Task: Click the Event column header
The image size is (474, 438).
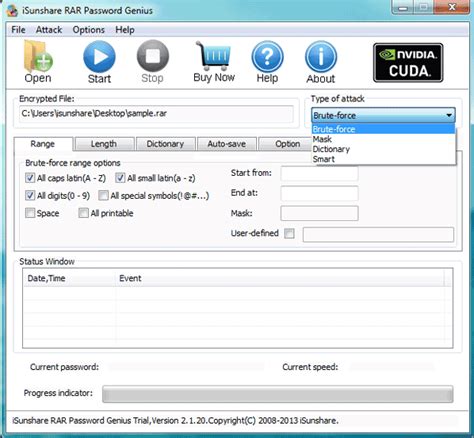Action: [x=280, y=278]
